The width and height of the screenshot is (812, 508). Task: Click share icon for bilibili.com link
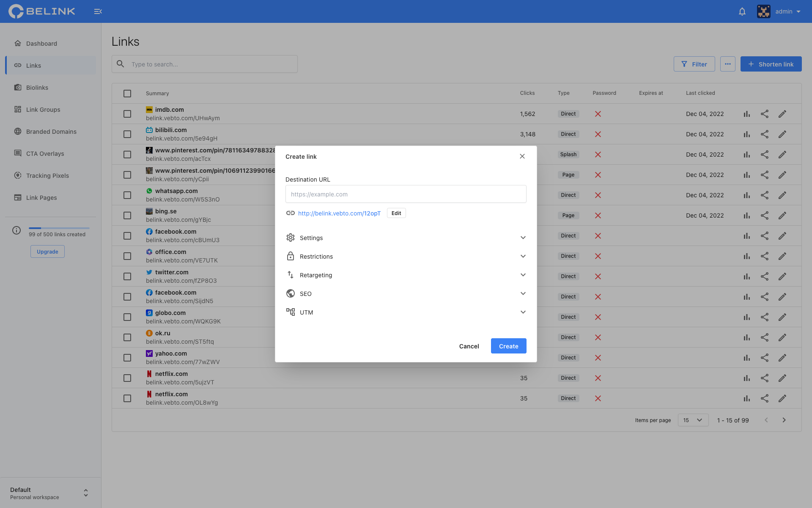point(764,134)
